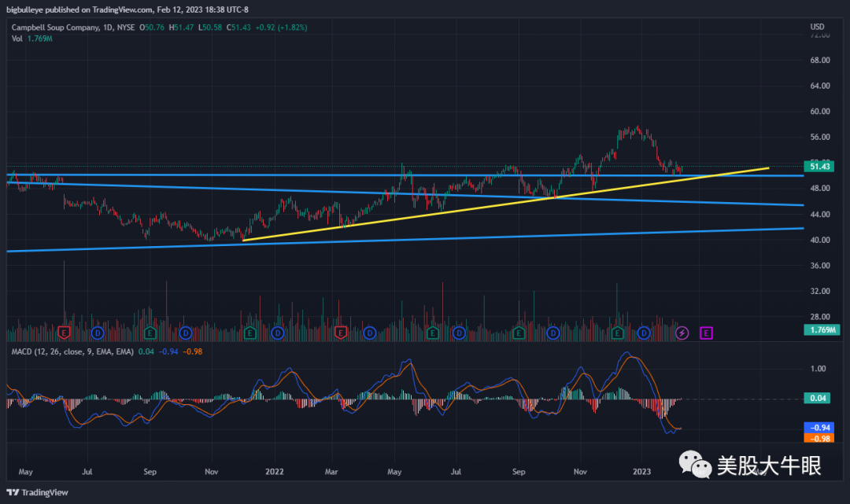The image size is (850, 504).
Task: Click the dividend D marker near Jul 2021
Action: [x=98, y=333]
